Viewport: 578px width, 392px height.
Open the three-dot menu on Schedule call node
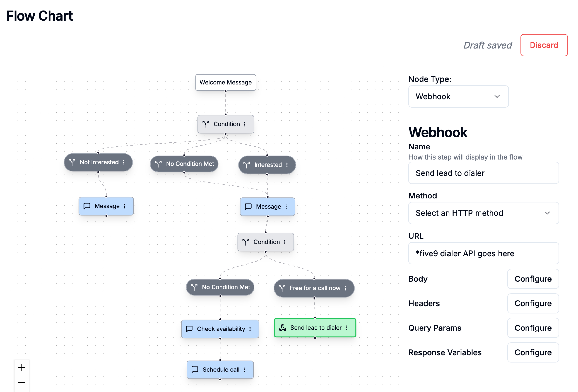[245, 369]
